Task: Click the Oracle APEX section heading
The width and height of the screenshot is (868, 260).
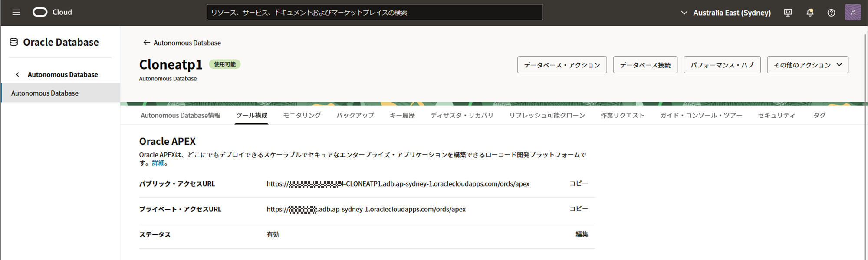Action: (x=167, y=141)
